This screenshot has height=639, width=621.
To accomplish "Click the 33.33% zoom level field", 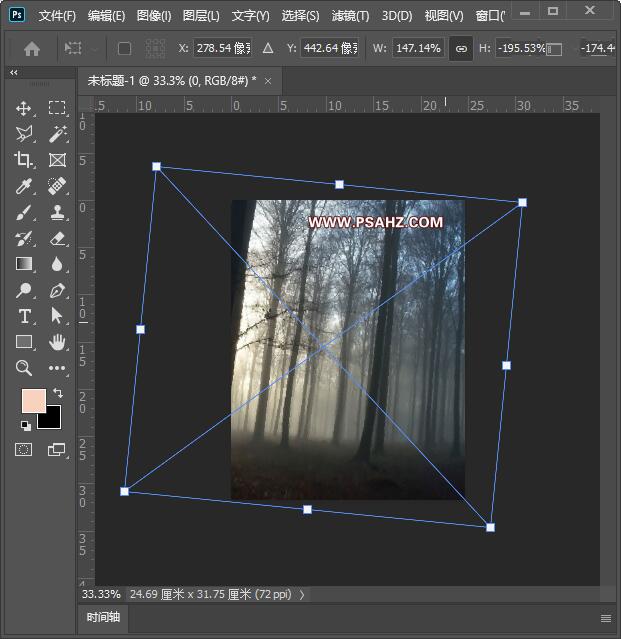I will [101, 594].
